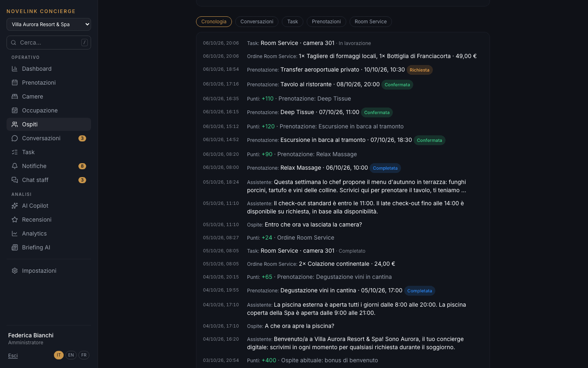Click Completata badge on Relax Massage
The image size is (588, 368).
tap(385, 168)
